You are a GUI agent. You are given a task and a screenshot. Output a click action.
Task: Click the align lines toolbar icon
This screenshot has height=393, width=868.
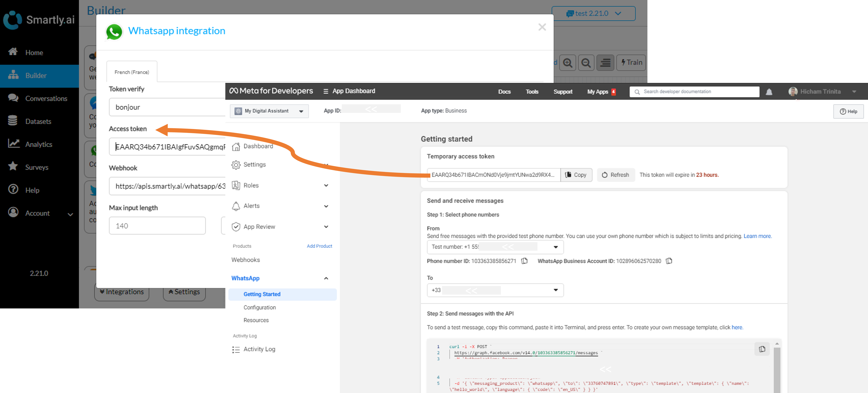pyautogui.click(x=605, y=63)
